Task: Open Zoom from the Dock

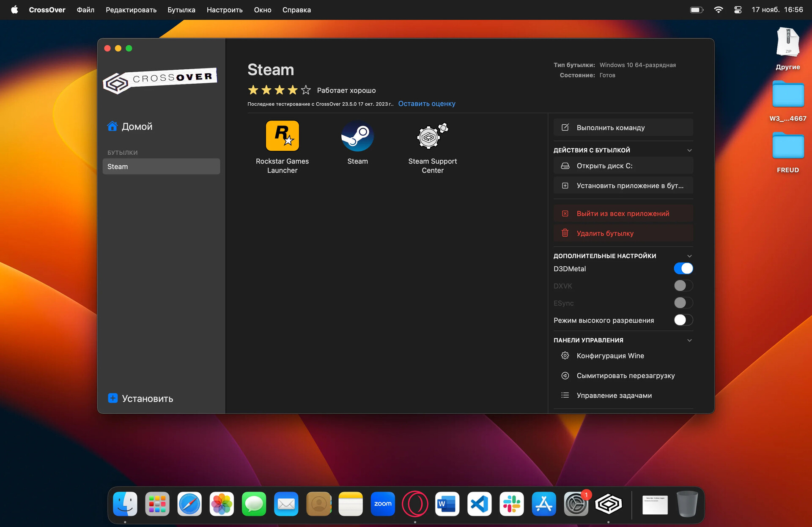Action: click(383, 504)
